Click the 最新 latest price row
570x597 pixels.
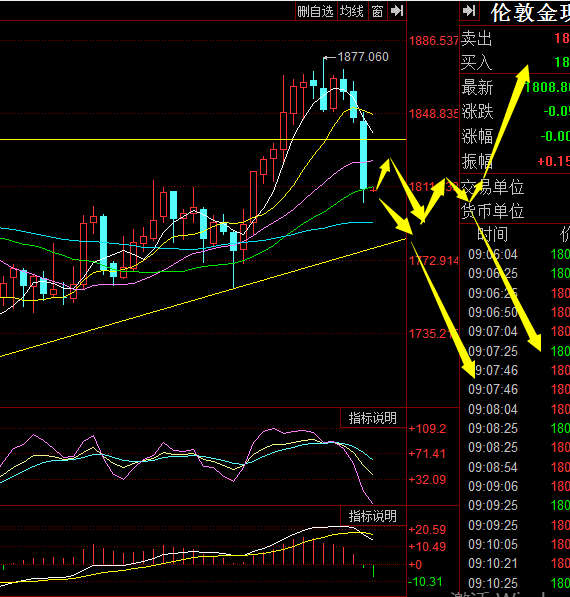tap(515, 88)
